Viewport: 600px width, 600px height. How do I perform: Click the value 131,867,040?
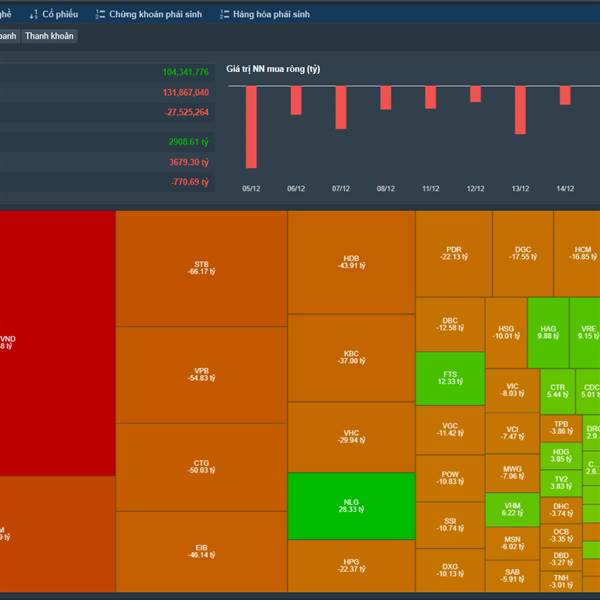[x=186, y=92]
